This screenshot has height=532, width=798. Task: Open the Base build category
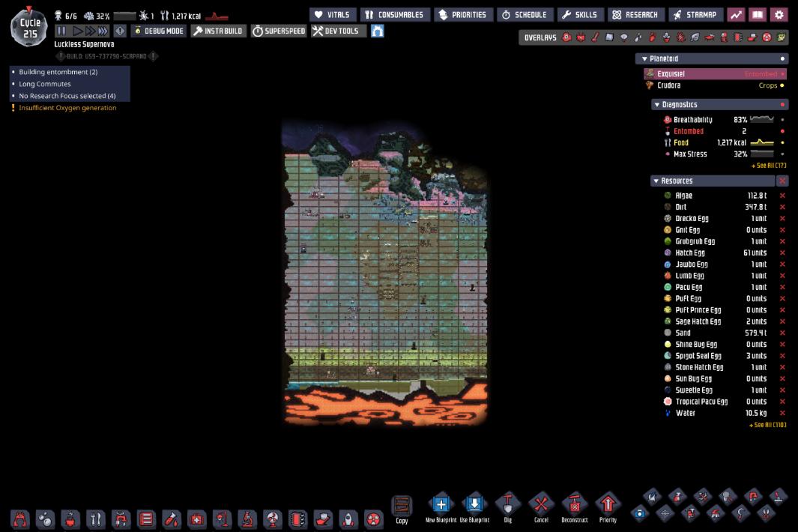click(19, 519)
